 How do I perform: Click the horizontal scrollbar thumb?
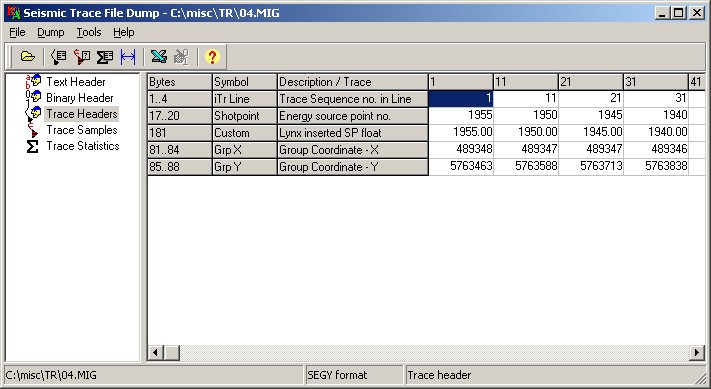[172, 352]
